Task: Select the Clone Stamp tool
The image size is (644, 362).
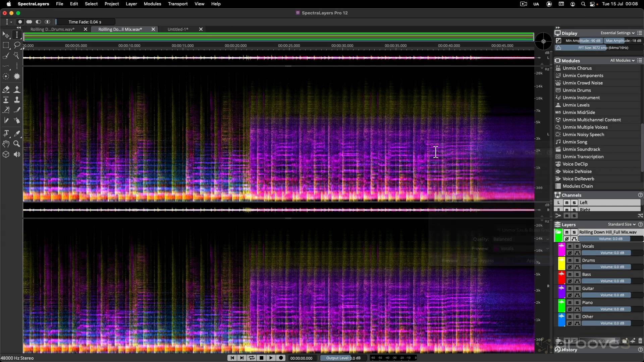Action: [17, 100]
